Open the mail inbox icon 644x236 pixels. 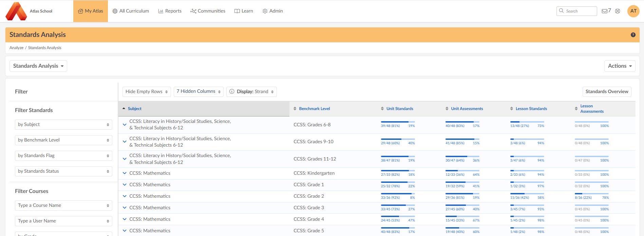[604, 11]
